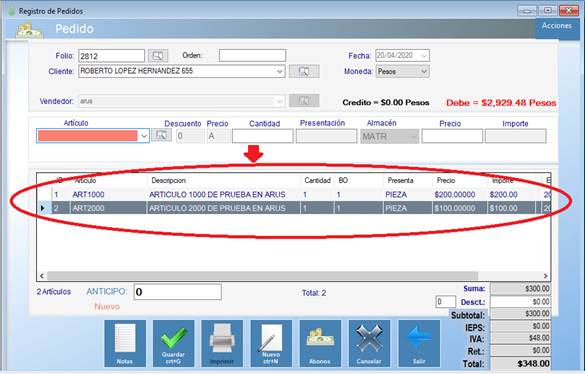This screenshot has width=585, height=374.
Task: Search folio with lookup icon next to Folio
Action: click(158, 56)
